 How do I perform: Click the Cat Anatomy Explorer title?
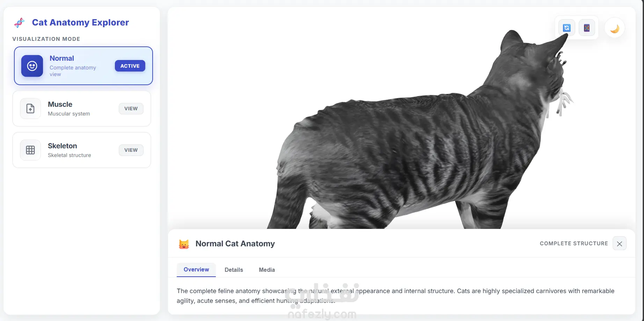[80, 23]
